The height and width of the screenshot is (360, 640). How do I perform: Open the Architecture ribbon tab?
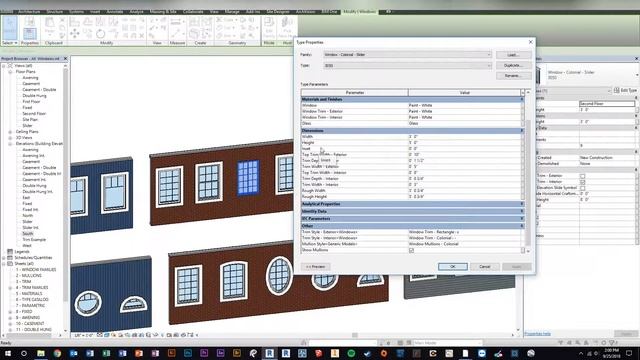[29, 11]
